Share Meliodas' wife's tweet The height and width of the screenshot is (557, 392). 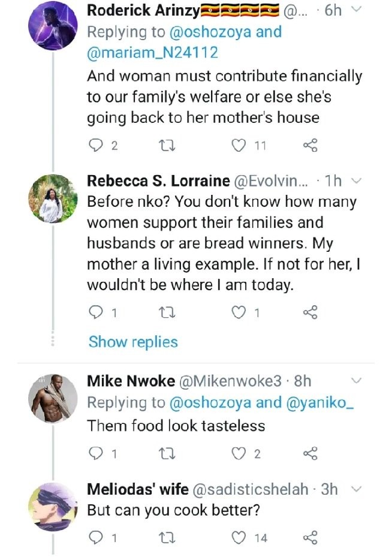(x=310, y=538)
